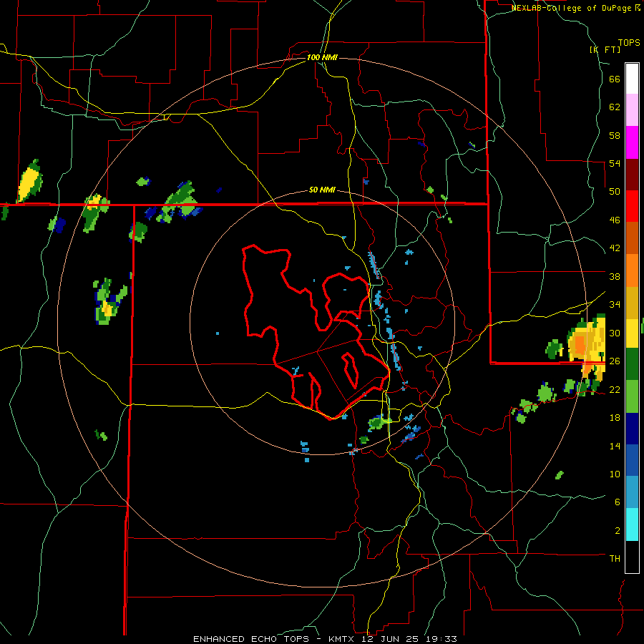Click the light green legend swatch
644x644 pixels.
click(632, 396)
